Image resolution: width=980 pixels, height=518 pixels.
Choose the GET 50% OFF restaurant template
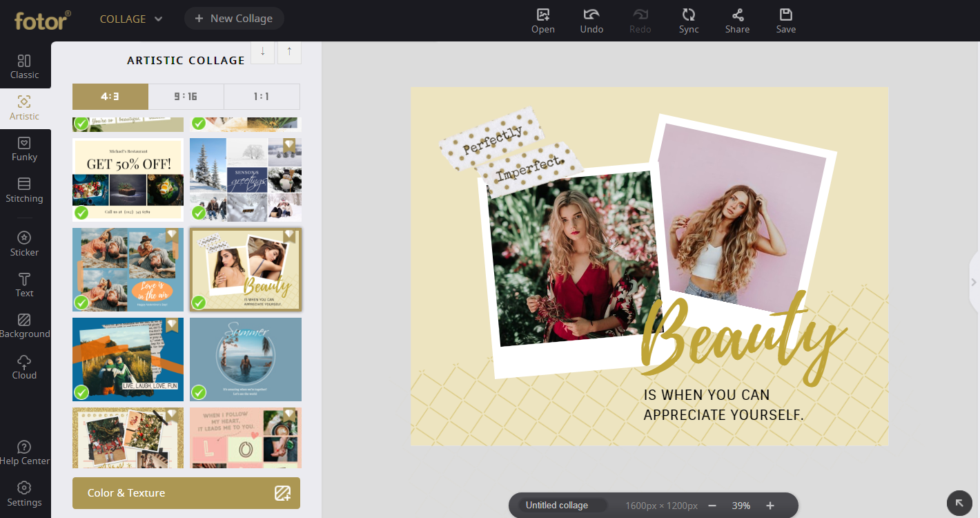128,180
